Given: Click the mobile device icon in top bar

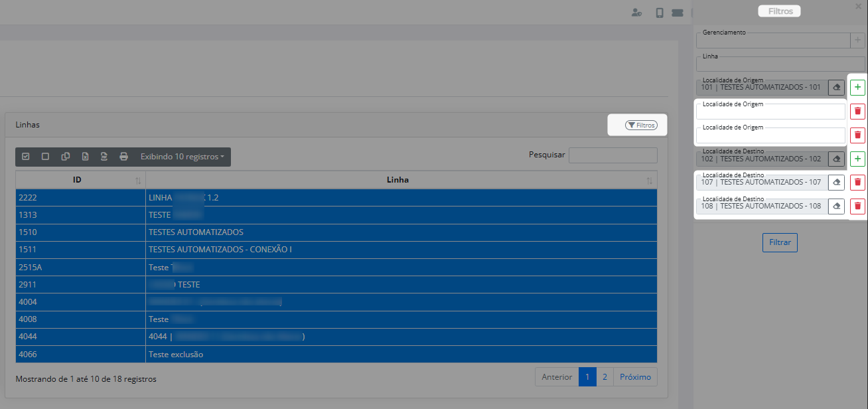Looking at the screenshot, I should tap(660, 13).
